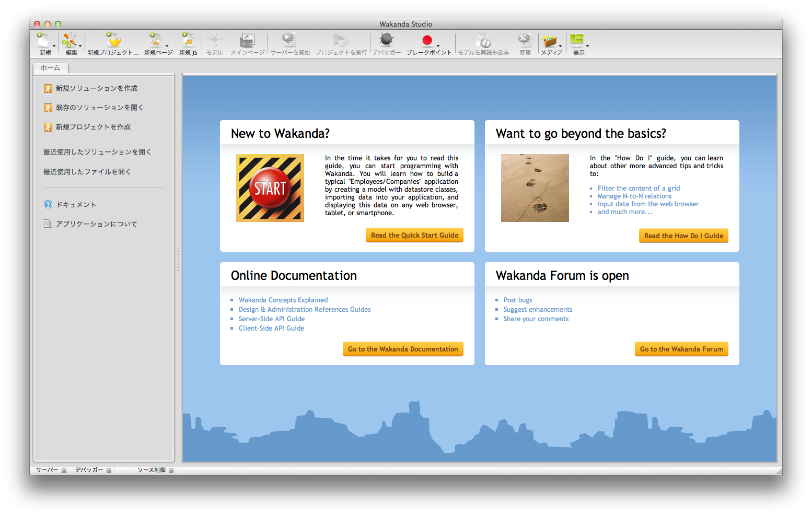812x516 pixels.
Task: Start the server with the サーバーを開始 icon
Action: click(289, 41)
